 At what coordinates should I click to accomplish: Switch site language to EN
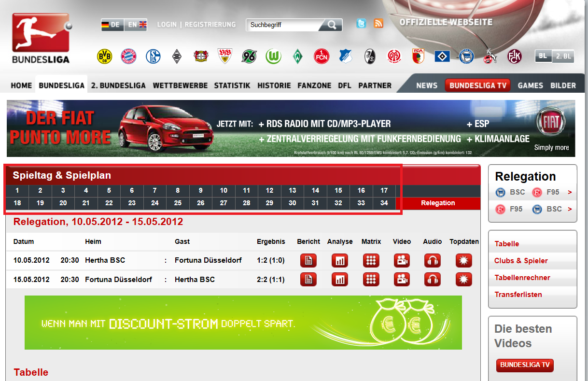click(136, 25)
